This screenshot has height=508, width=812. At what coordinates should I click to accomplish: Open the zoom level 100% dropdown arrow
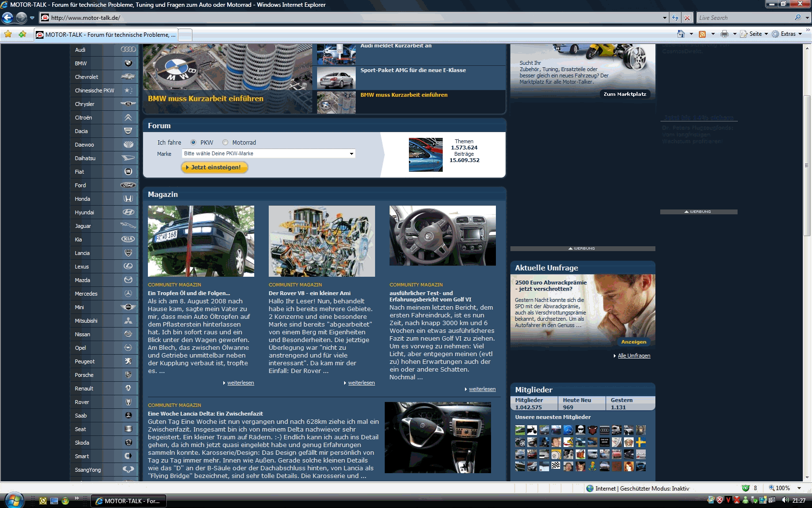[799, 488]
